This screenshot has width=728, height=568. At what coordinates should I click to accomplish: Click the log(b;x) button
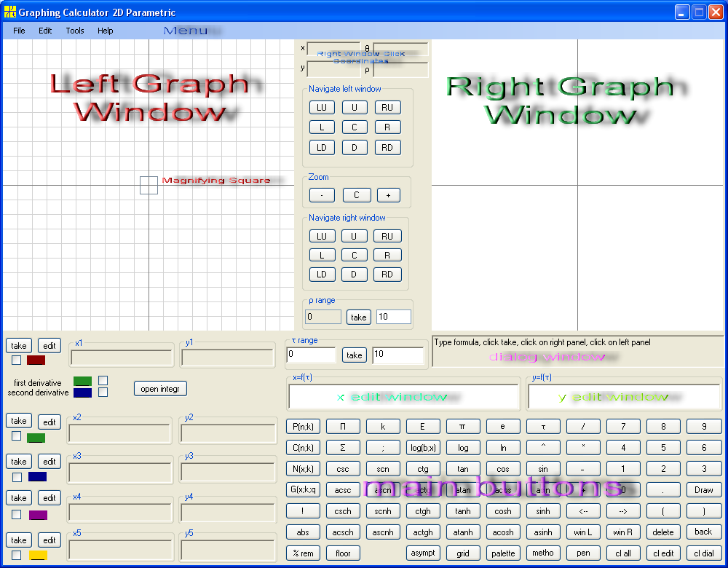point(423,448)
